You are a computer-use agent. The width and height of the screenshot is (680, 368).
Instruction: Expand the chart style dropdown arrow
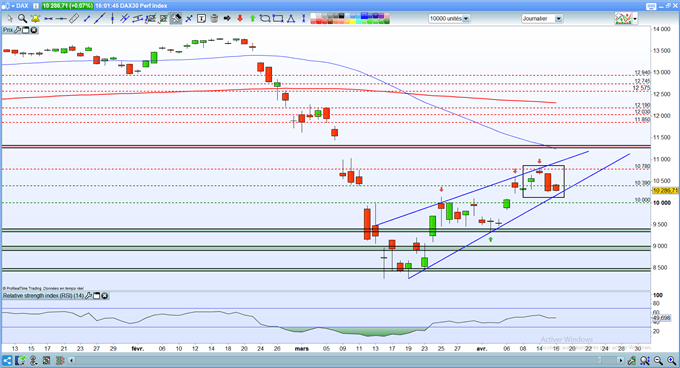click(x=635, y=19)
